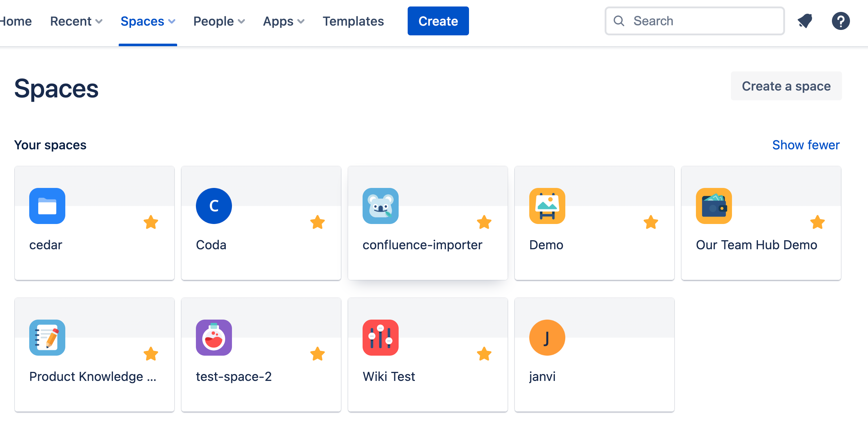
Task: Click the Coda blue circle avatar
Action: tap(214, 206)
